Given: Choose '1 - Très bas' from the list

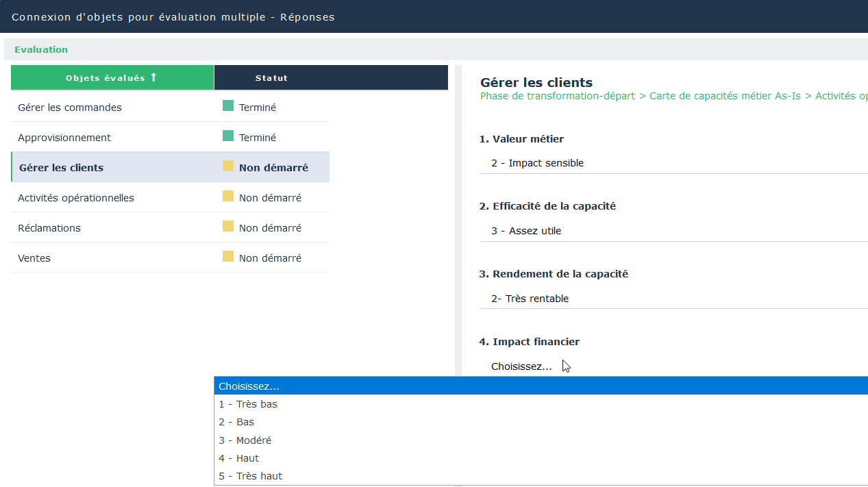Looking at the screenshot, I should click(248, 404).
